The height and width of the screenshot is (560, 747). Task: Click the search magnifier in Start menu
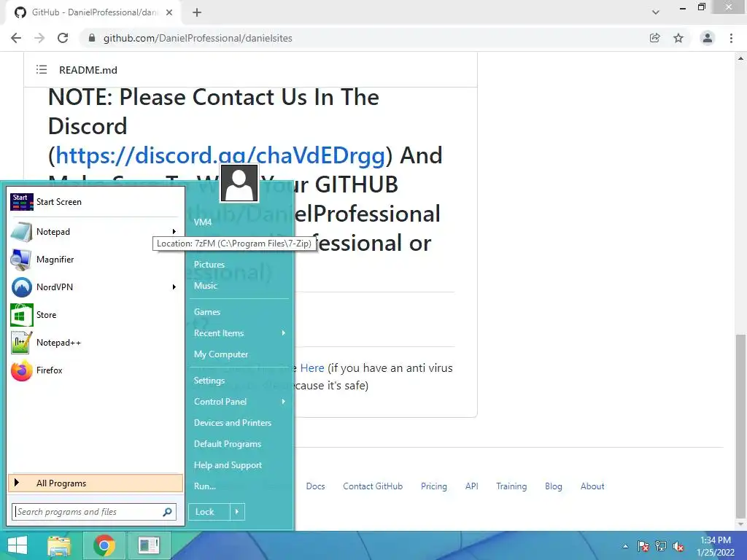click(x=167, y=512)
